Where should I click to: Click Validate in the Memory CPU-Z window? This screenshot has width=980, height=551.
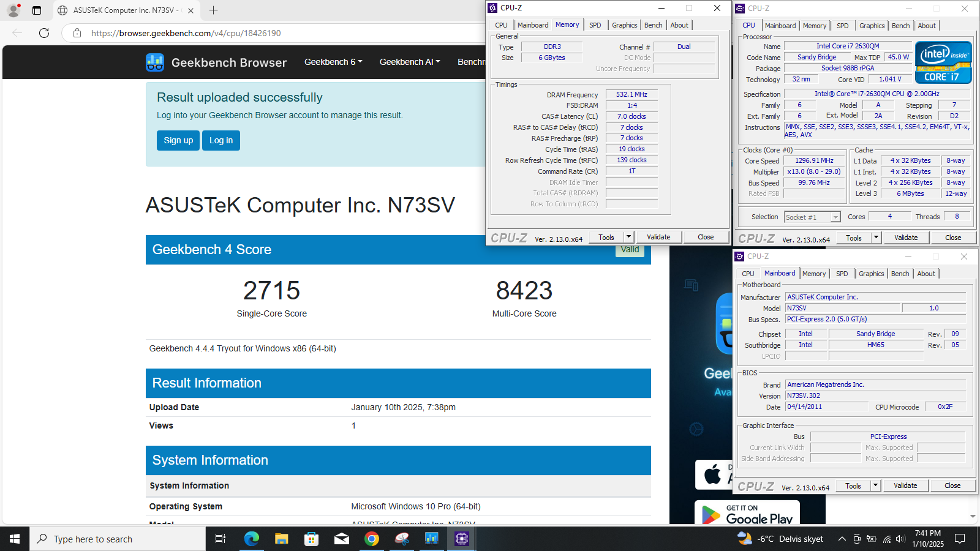point(658,237)
